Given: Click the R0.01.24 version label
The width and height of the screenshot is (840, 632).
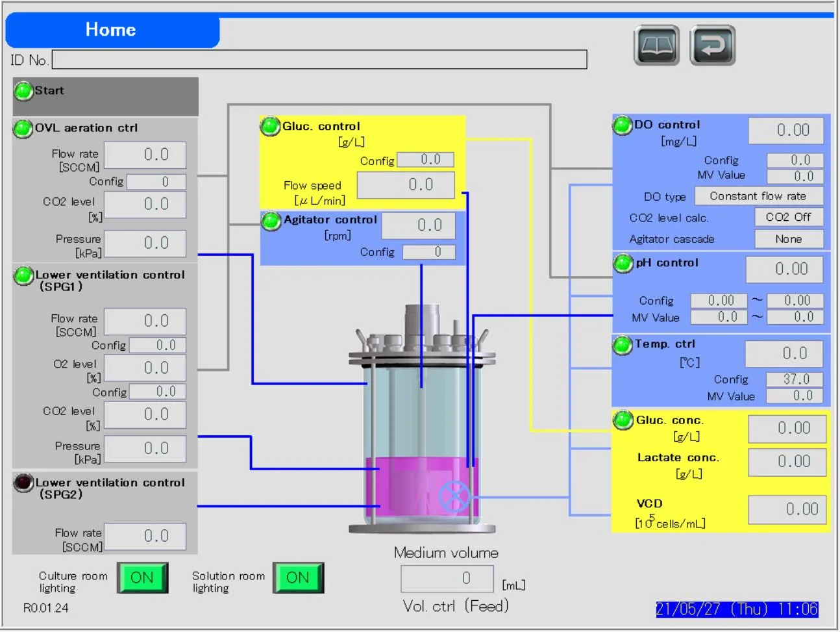Looking at the screenshot, I should point(45,608).
